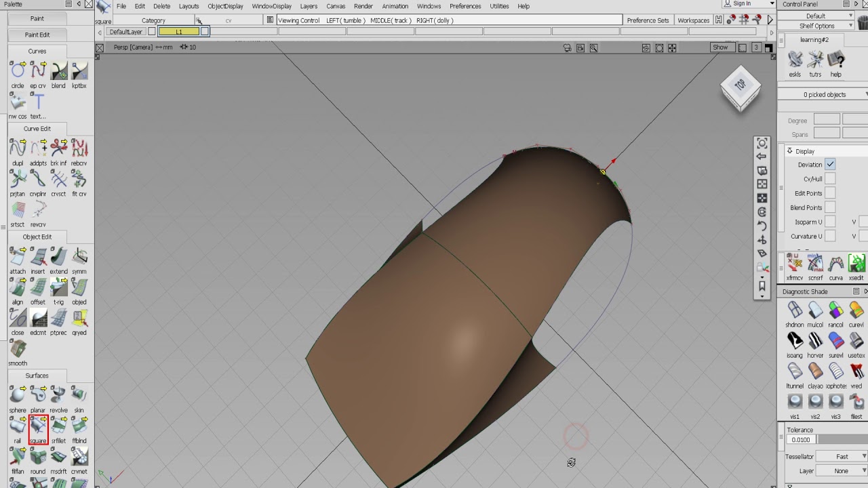The height and width of the screenshot is (488, 868).
Task: Select the fit crv tool
Action: pos(79,179)
